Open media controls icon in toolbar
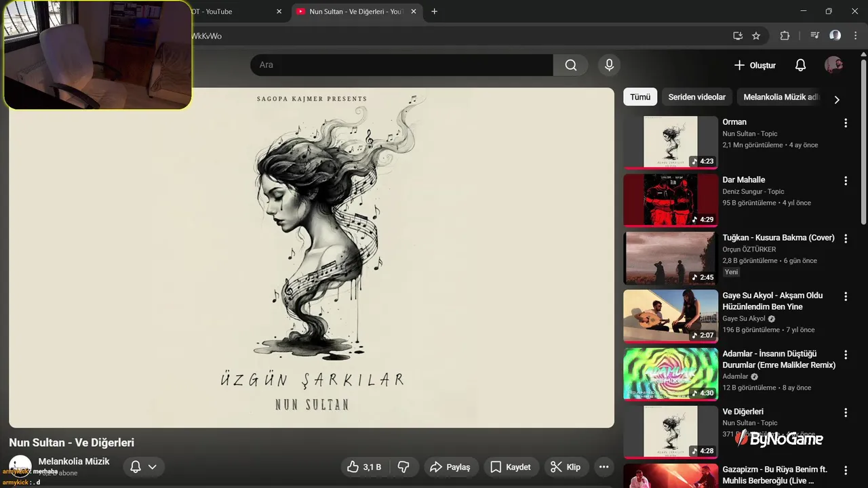 point(816,36)
